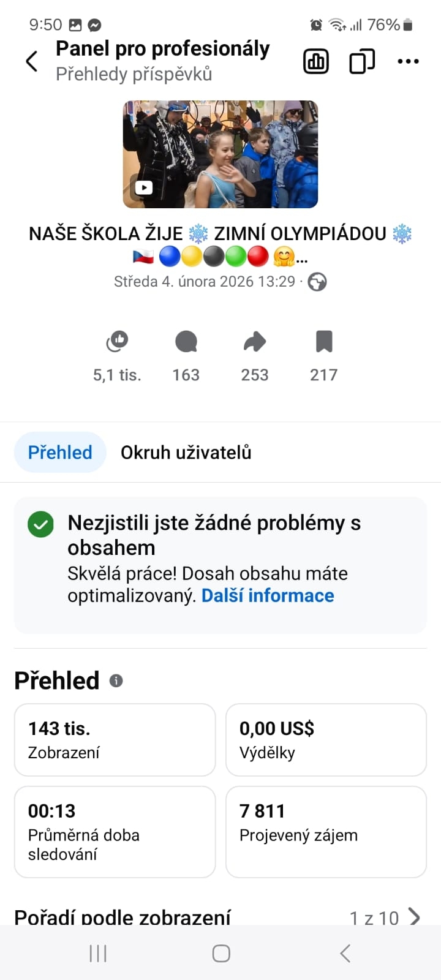The height and width of the screenshot is (980, 441).
Task: Tap the Průměrná doba sledování card
Action: pos(115,831)
